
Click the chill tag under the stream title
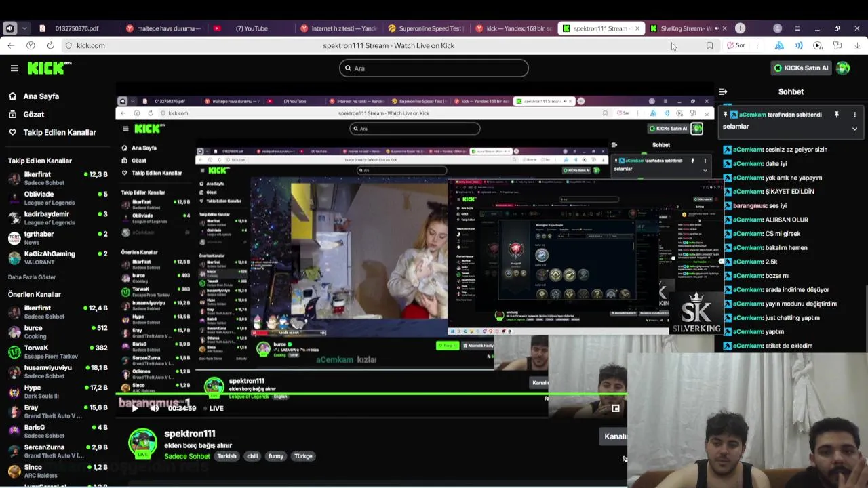[252, 456]
